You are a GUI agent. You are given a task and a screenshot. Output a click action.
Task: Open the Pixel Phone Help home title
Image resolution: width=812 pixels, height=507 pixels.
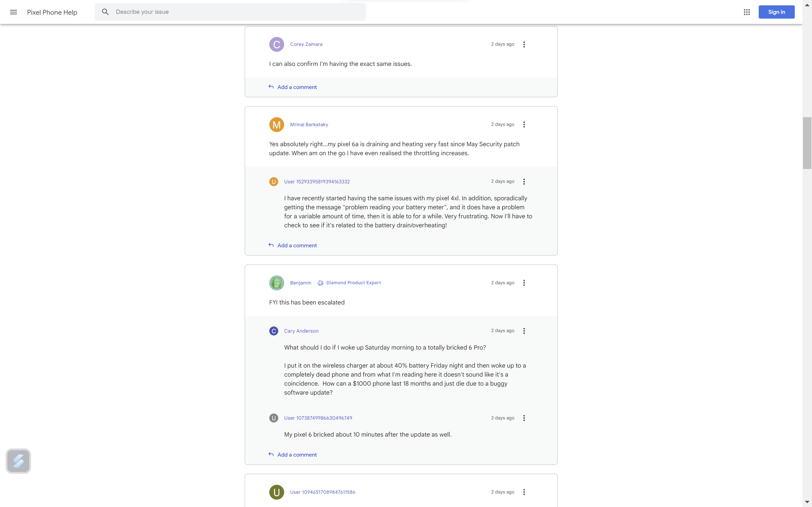52,12
